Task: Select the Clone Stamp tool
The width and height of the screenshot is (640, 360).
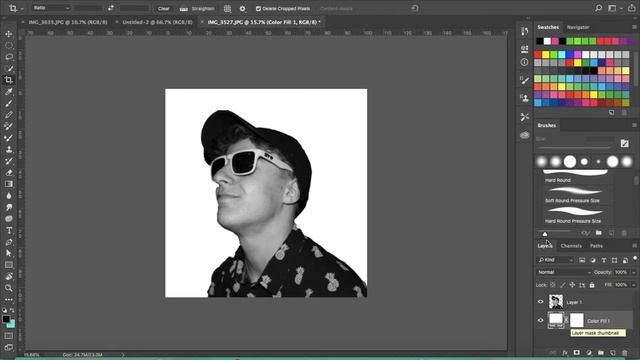Action: pos(9,149)
